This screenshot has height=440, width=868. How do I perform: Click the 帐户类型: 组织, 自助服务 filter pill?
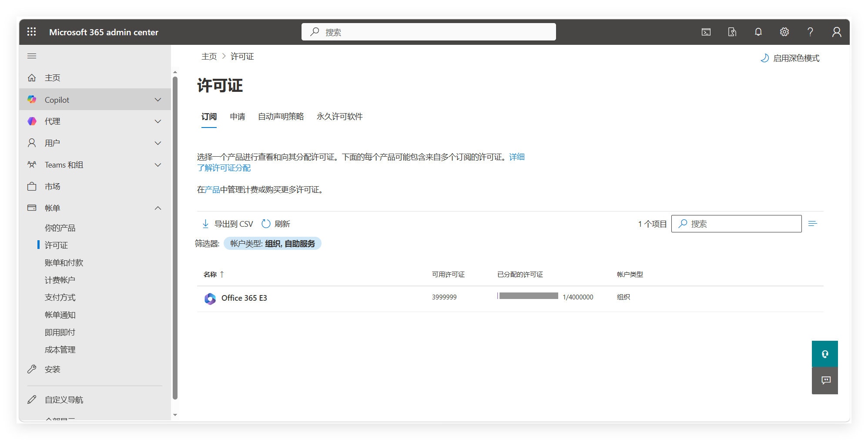click(272, 244)
